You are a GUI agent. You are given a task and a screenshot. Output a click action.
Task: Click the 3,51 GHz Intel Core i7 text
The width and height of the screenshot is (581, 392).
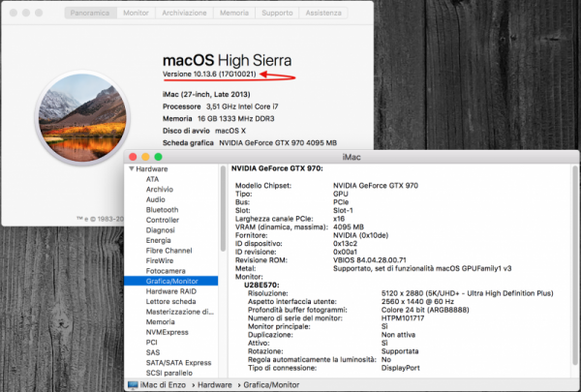pyautogui.click(x=242, y=106)
